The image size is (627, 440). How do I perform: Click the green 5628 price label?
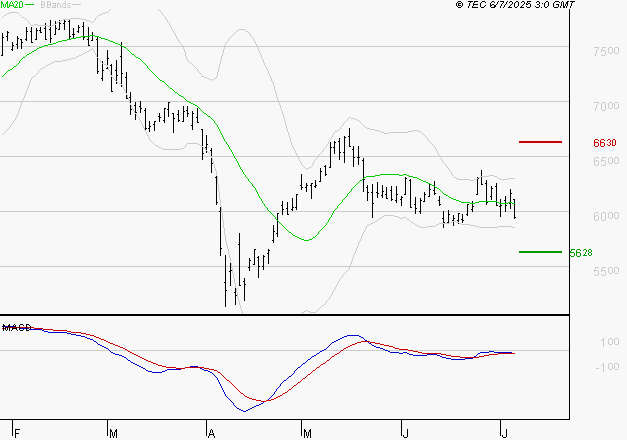pos(581,253)
